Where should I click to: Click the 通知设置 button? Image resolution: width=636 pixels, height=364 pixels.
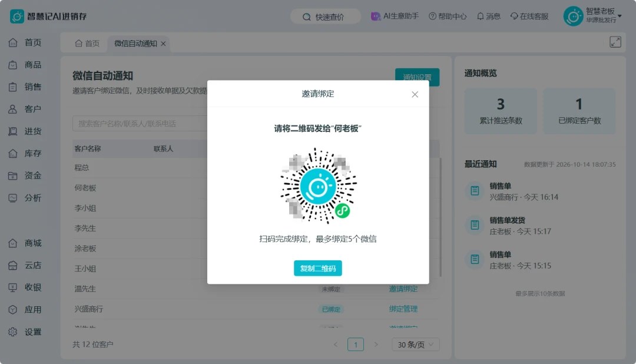click(417, 77)
